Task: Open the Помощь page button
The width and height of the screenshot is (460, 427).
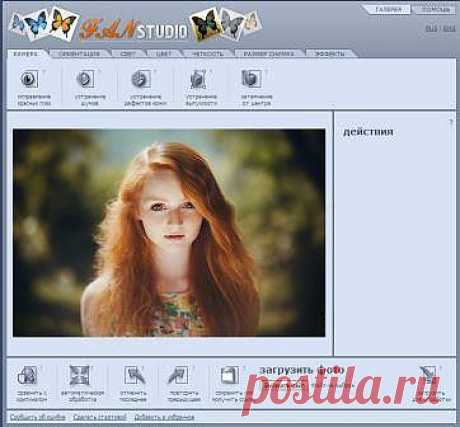Action: [435, 9]
